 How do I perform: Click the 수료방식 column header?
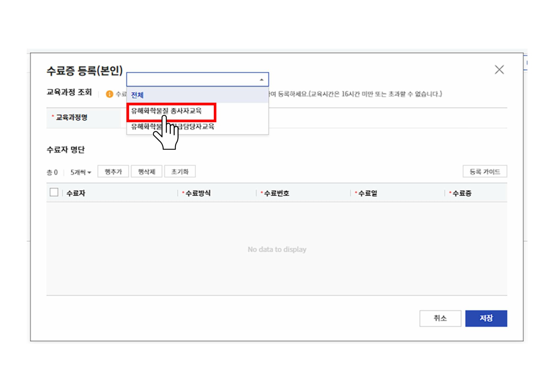point(198,193)
